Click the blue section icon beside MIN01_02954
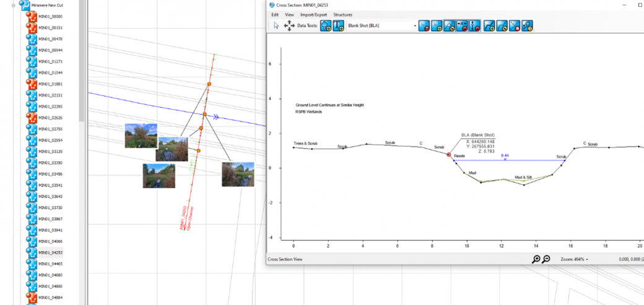 (x=32, y=140)
